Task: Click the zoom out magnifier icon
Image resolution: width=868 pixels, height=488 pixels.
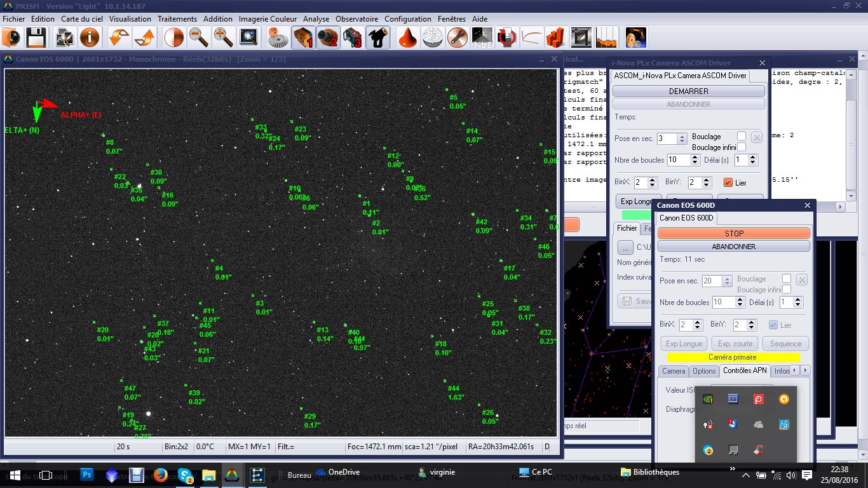Action: click(198, 38)
